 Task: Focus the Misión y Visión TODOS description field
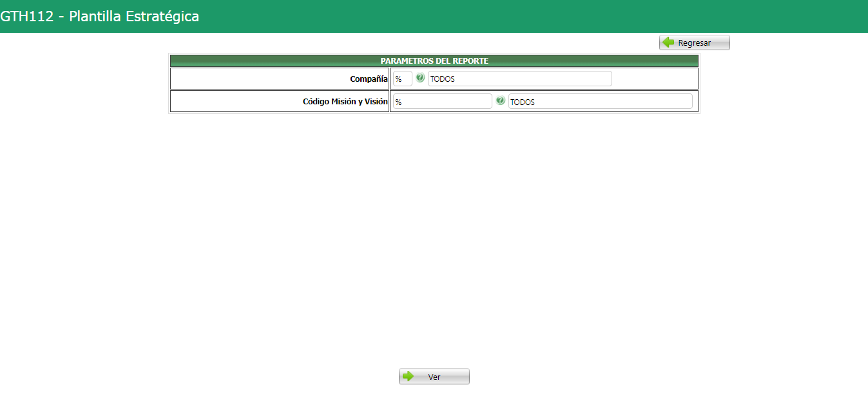click(x=601, y=101)
